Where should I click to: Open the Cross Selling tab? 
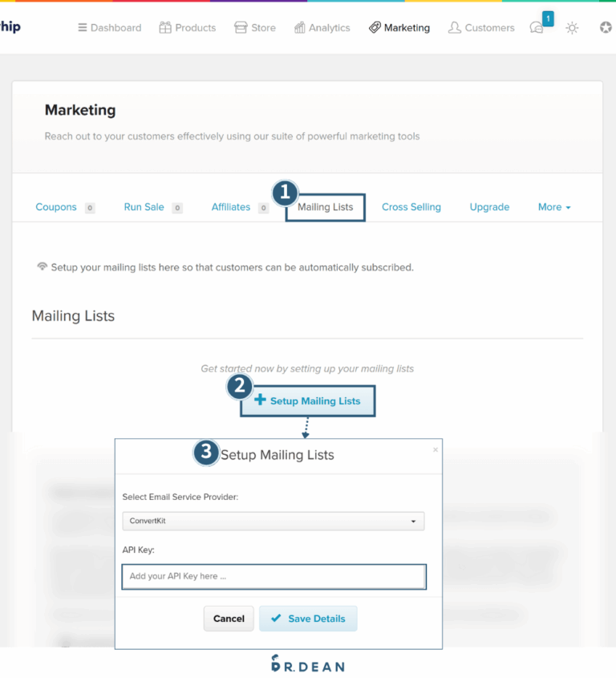(x=411, y=207)
